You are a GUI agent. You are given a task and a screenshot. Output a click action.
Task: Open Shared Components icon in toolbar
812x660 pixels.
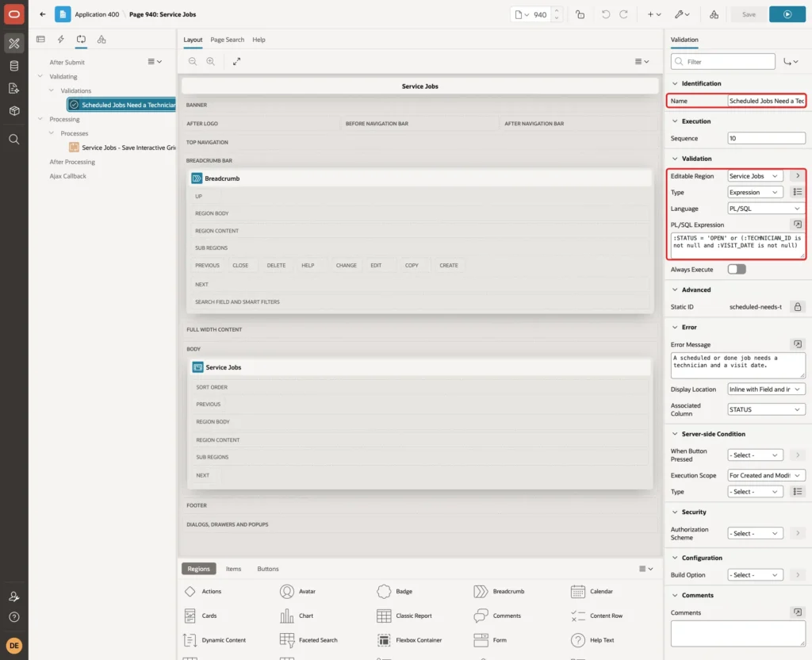714,14
